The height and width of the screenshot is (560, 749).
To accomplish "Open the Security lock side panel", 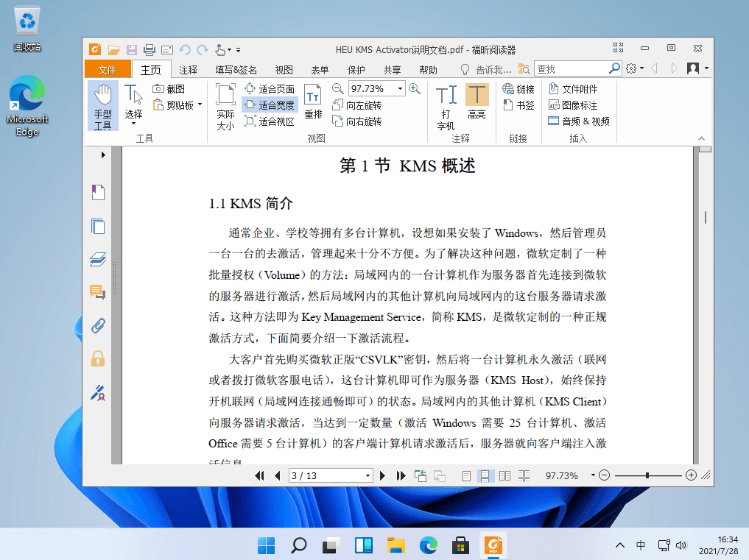I will click(x=98, y=358).
